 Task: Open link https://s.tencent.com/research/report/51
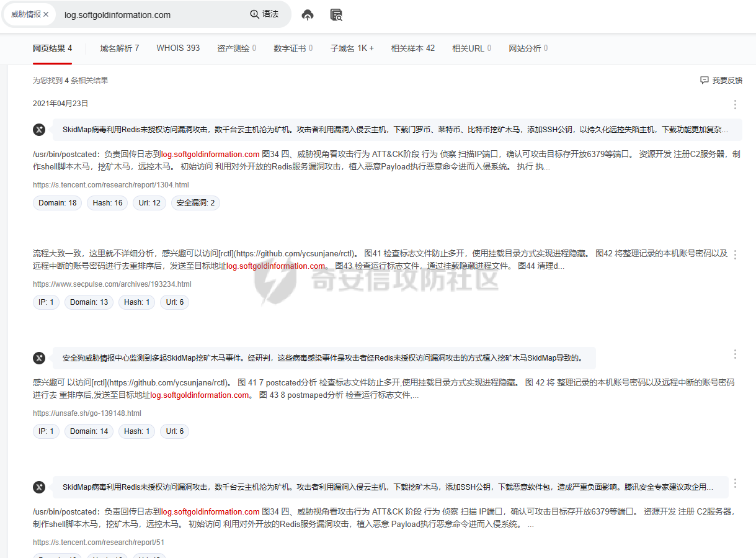[99, 542]
